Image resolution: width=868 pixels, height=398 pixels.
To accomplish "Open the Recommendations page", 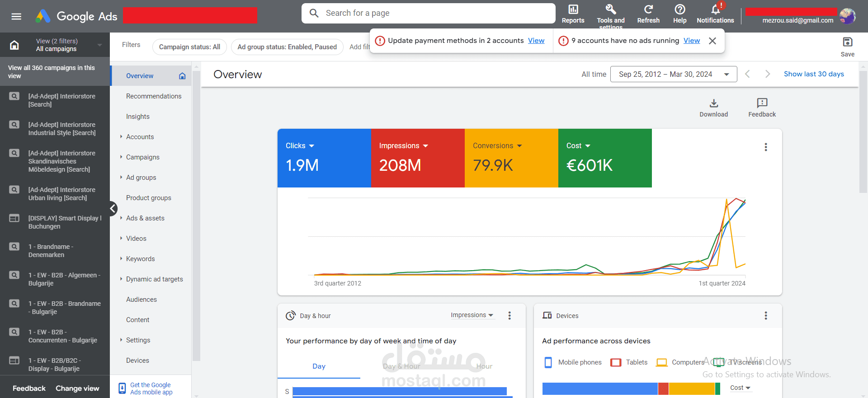I will coord(154,96).
